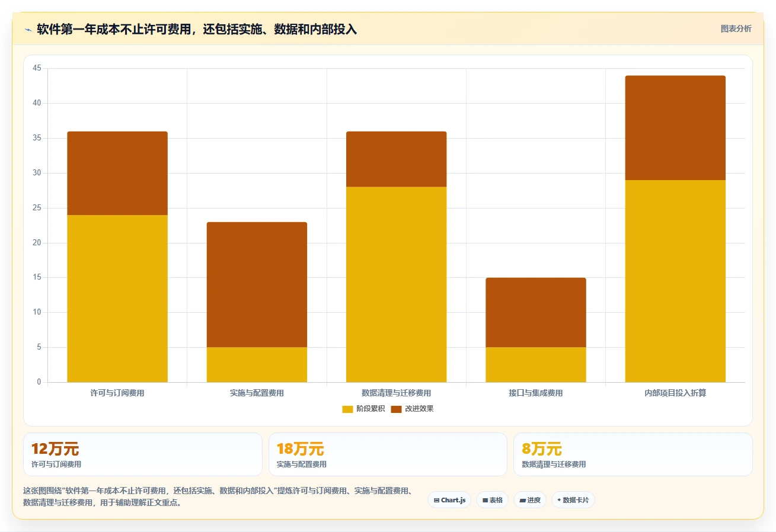This screenshot has height=532, width=776.
Task: Click the yellow bar segment for 数据清理与迁移费用
Action: tap(397, 284)
